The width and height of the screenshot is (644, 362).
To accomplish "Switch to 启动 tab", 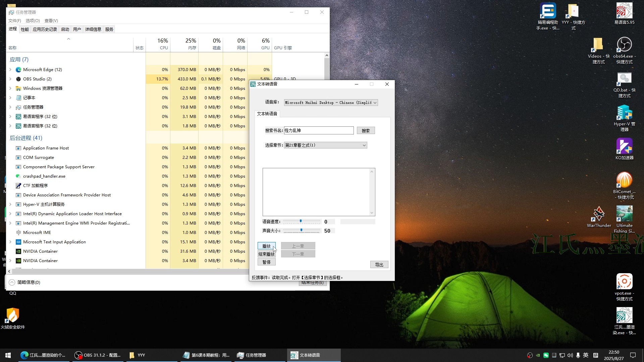I will point(65,29).
